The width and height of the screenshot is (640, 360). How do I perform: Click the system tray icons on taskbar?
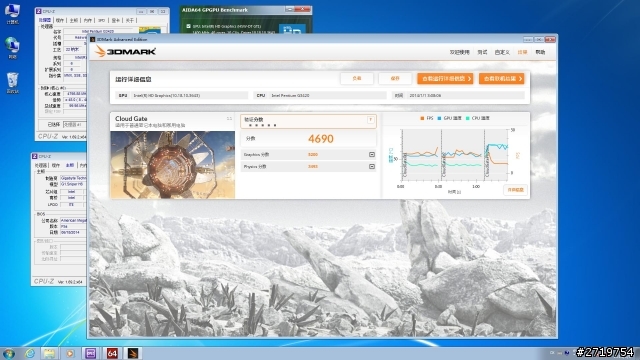tap(561, 353)
